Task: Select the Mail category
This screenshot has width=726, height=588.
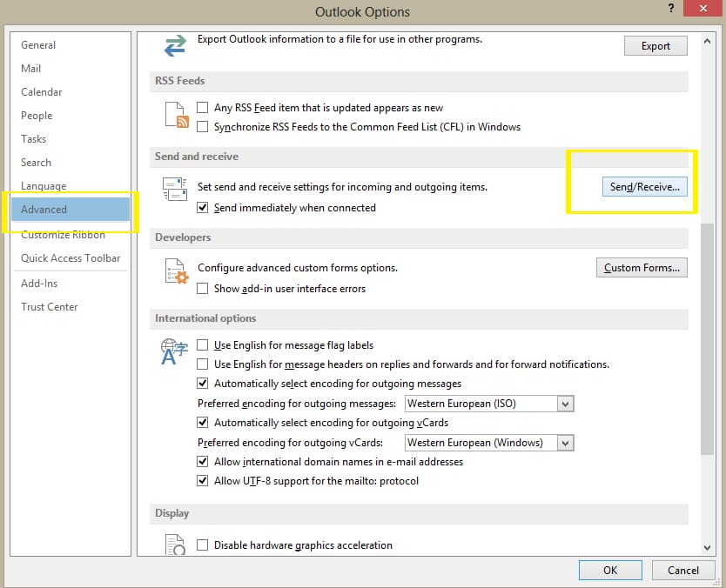Action: coord(71,69)
